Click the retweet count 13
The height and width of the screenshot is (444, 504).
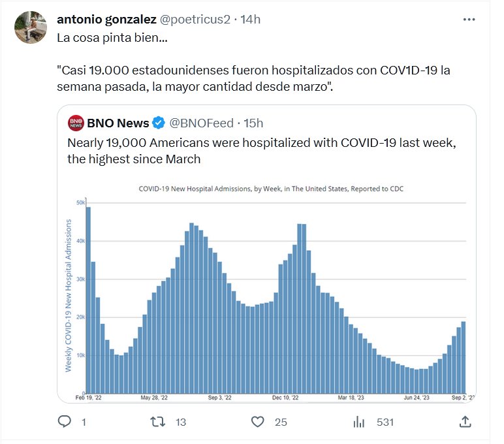pos(180,422)
